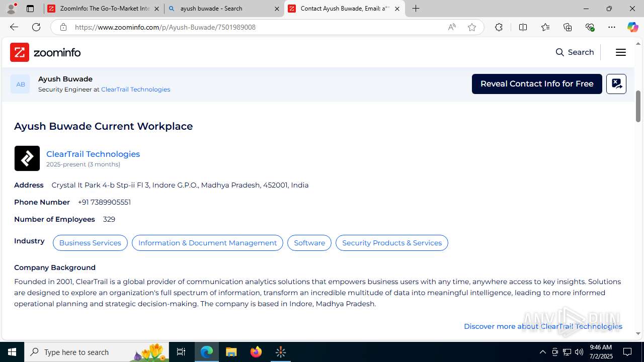Click Discover more about ClearTrail Technologies
644x362 pixels.
pyautogui.click(x=543, y=326)
